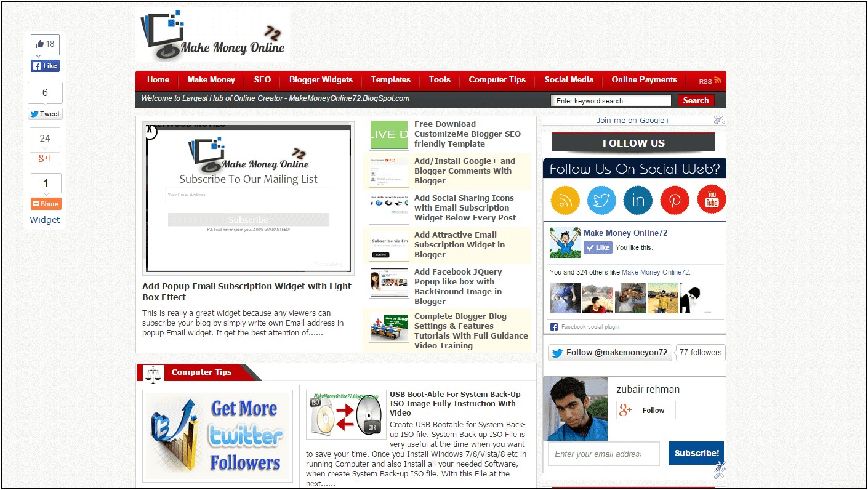868x490 pixels.
Task: Open Add Attractive Email Subscription Widget post
Action: click(459, 245)
